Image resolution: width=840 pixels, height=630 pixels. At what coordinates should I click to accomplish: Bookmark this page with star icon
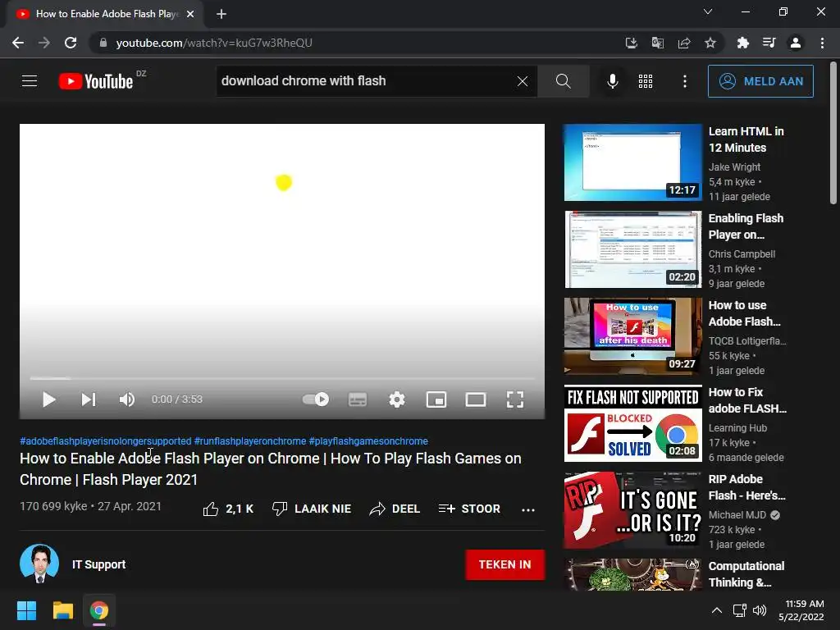(710, 43)
